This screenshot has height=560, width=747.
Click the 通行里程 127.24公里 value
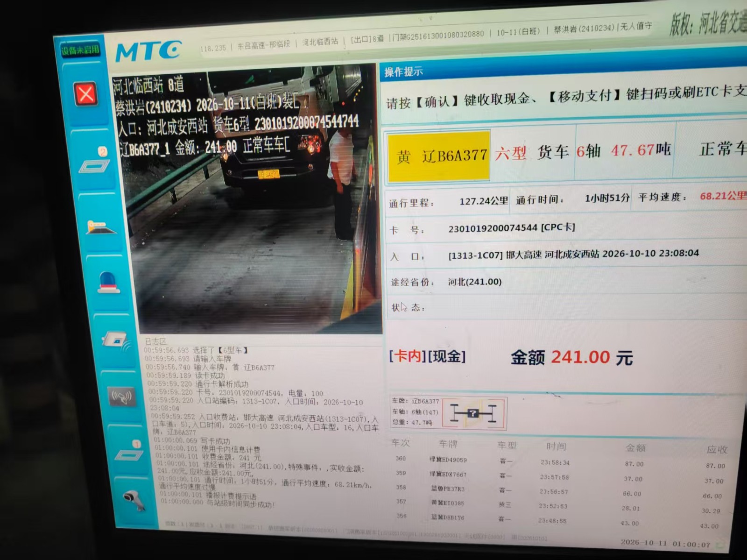(x=484, y=201)
